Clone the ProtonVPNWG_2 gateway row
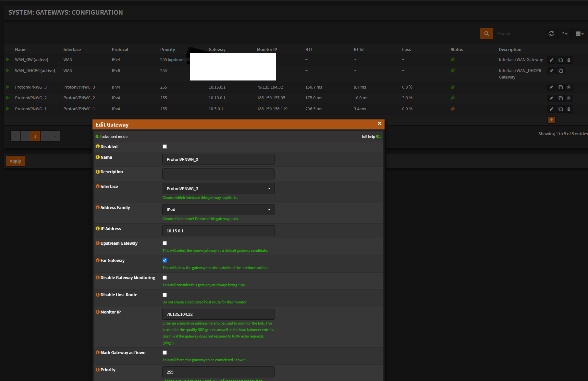Viewport: 588px width, 381px height. [560, 98]
